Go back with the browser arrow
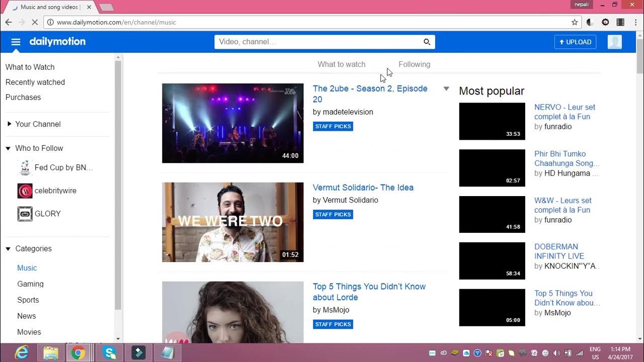Image resolution: width=644 pixels, height=362 pixels. tap(9, 22)
